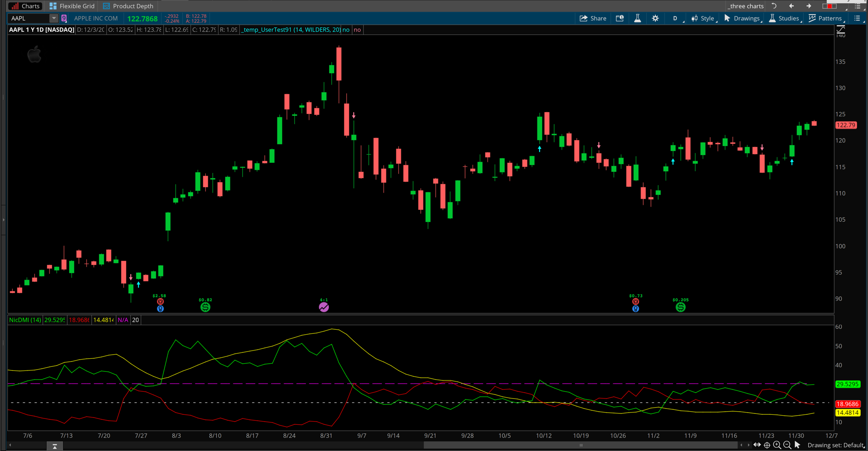Click the reset/undo circular arrow icon
Screen dimensions: 868x451
774,6
